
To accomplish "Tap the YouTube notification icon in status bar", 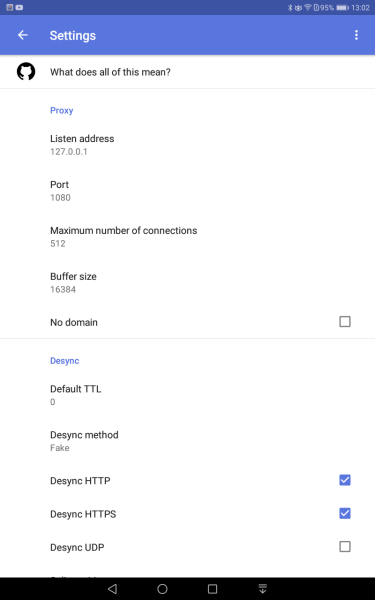I will [19, 7].
